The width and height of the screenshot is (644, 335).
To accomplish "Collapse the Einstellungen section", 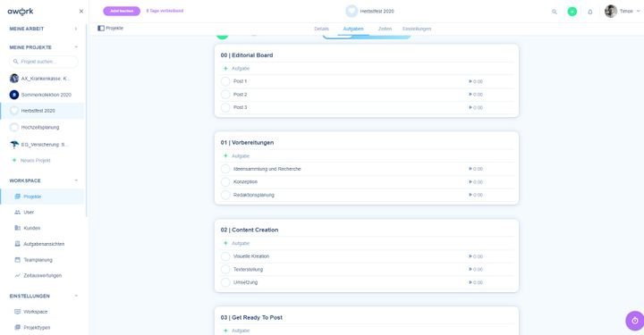I will (x=76, y=296).
